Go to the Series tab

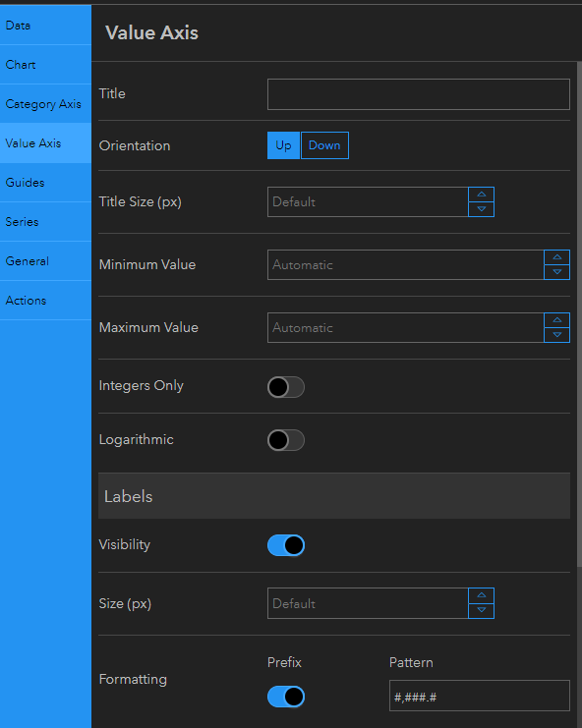[x=45, y=221]
